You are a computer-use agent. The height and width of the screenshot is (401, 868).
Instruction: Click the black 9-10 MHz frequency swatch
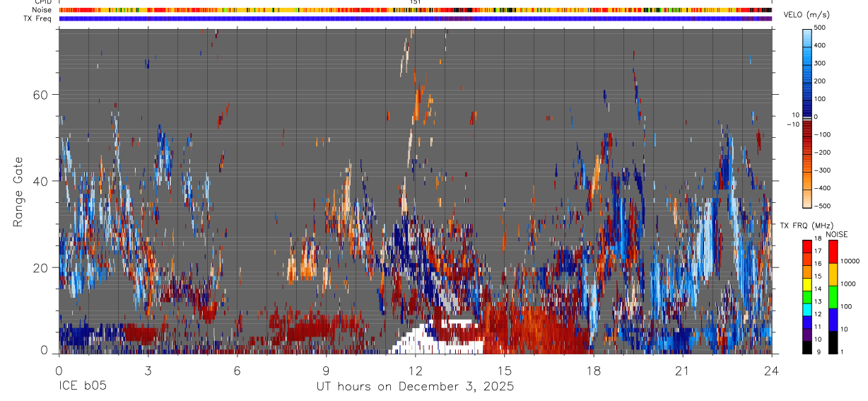pos(807,347)
